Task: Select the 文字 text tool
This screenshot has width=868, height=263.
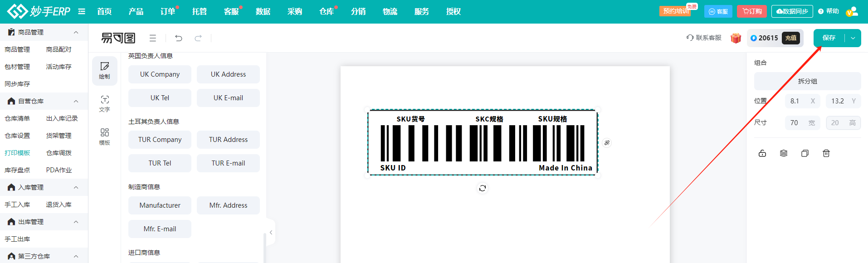Action: click(x=105, y=104)
